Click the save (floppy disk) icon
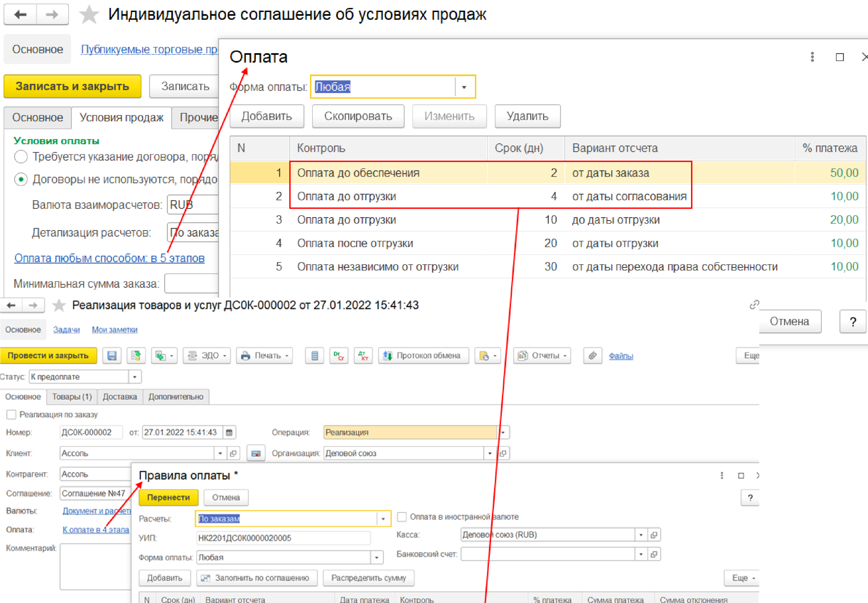868x603 pixels. pos(112,355)
